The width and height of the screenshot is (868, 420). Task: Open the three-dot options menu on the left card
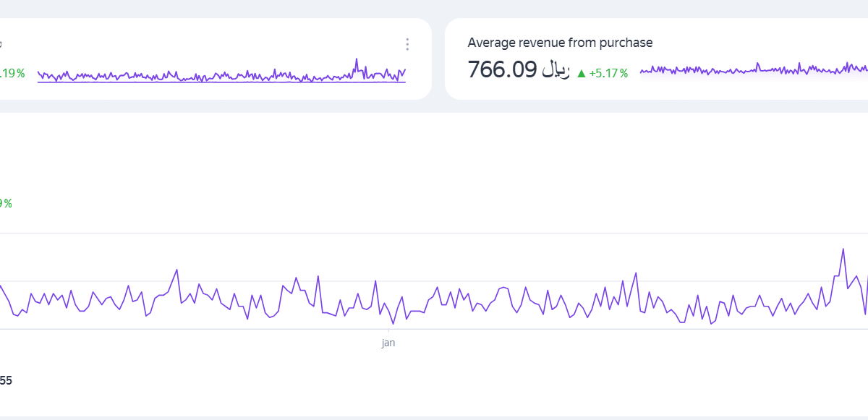point(407,45)
